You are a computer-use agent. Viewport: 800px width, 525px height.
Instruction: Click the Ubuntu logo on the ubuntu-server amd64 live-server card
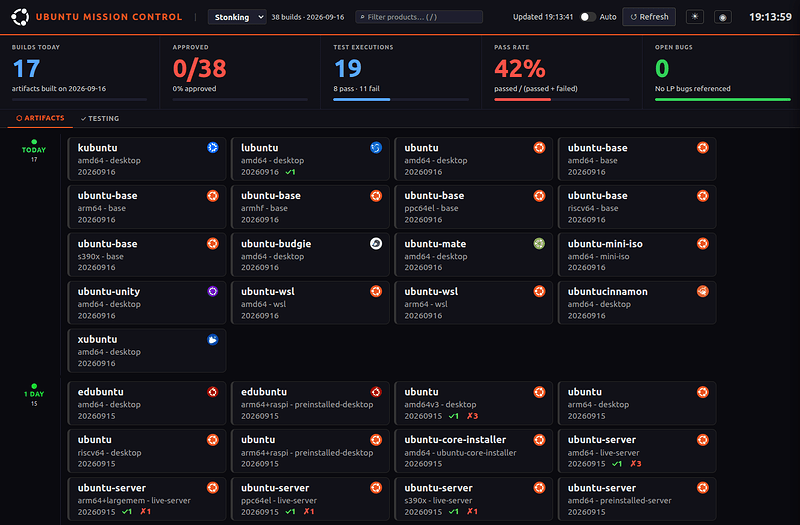tap(703, 440)
